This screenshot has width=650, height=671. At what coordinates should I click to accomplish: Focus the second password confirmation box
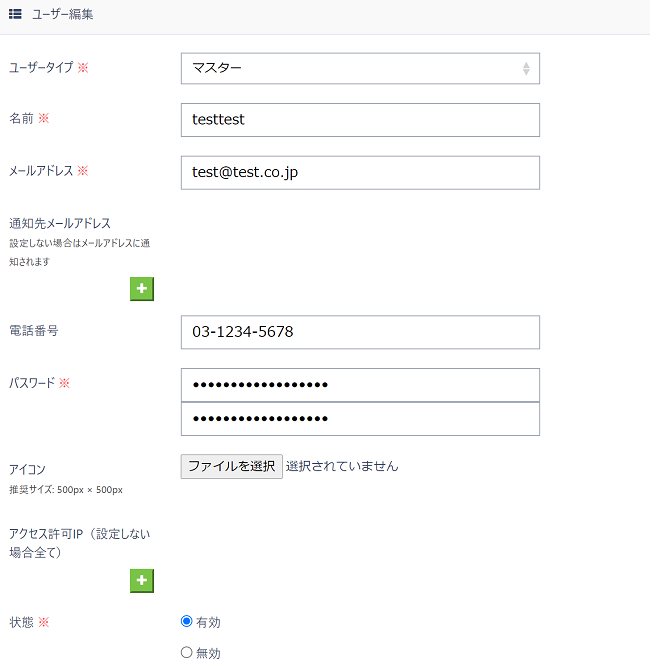(x=360, y=419)
